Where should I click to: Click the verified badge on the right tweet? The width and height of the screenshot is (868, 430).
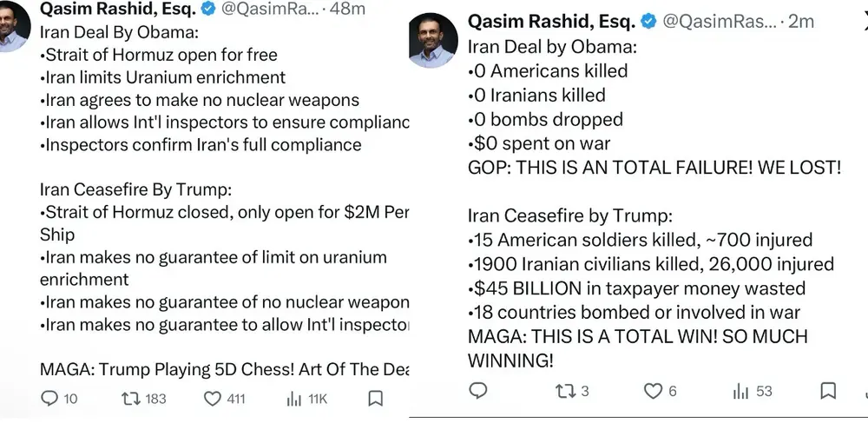point(648,21)
